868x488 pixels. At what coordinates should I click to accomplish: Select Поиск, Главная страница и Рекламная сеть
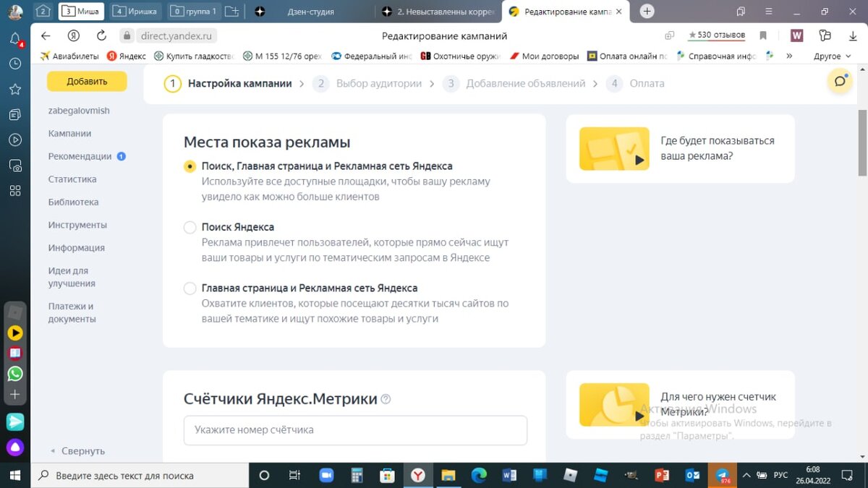tap(190, 166)
